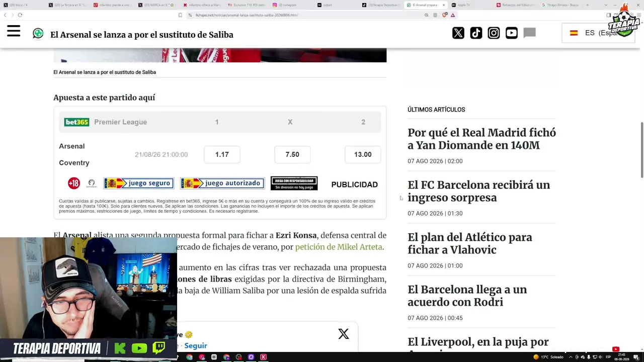644x362 pixels.
Task: Click the Apuesta a este partido aquí heading
Action: click(x=104, y=98)
